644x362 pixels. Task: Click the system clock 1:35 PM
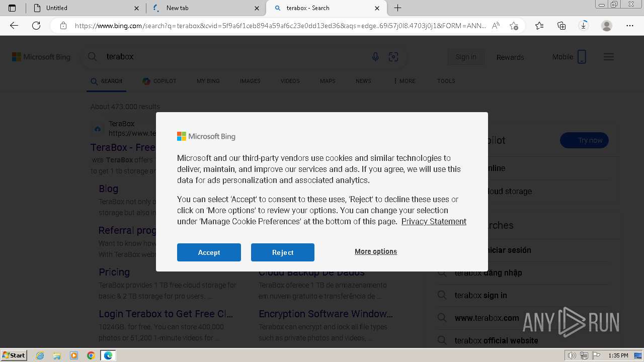pyautogui.click(x=618, y=355)
